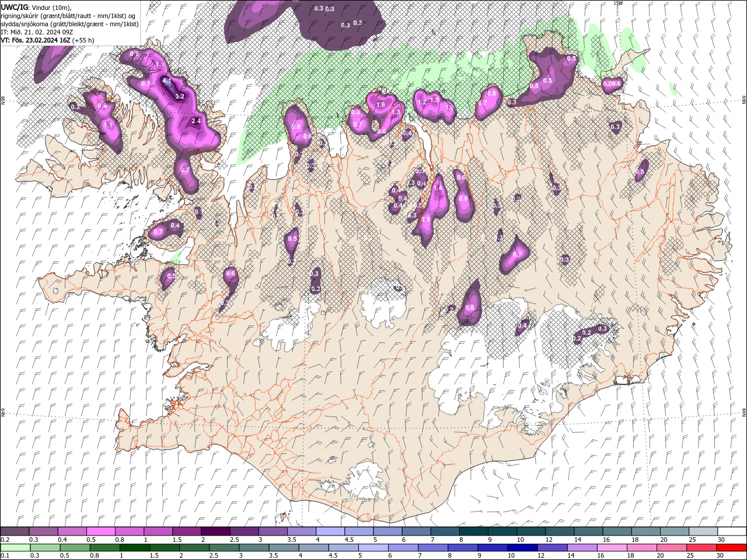Click the medium green 0.5–0.8 rain legend swatch
The image size is (747, 560).
(x=75, y=548)
